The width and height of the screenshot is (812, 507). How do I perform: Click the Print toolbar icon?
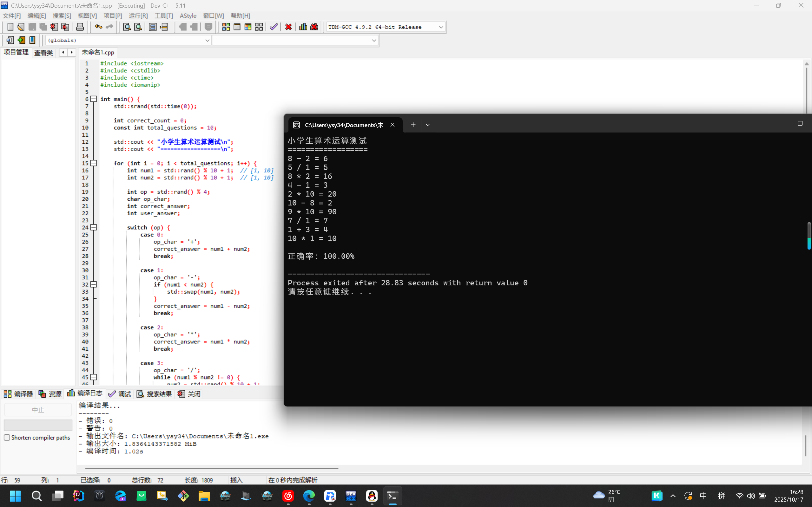(x=80, y=27)
